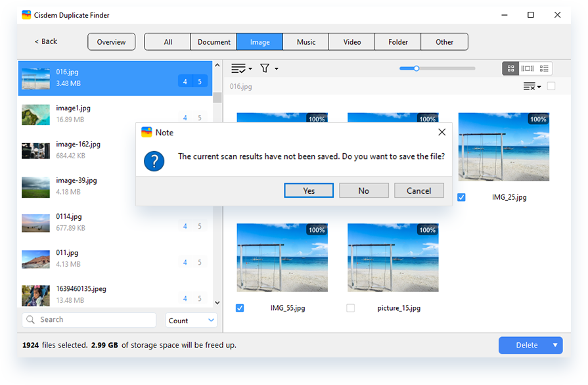The image size is (588, 385).
Task: Click the search magnifier icon
Action: (x=30, y=320)
